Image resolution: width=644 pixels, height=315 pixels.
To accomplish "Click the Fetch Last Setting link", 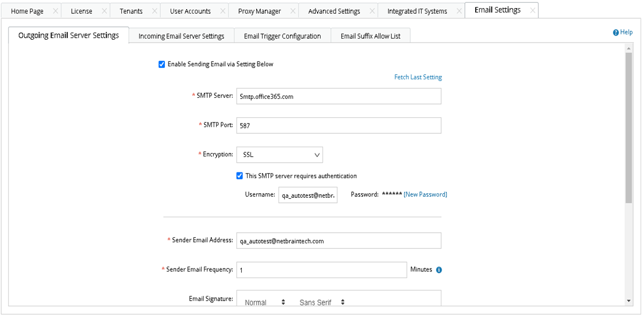I will pyautogui.click(x=418, y=77).
